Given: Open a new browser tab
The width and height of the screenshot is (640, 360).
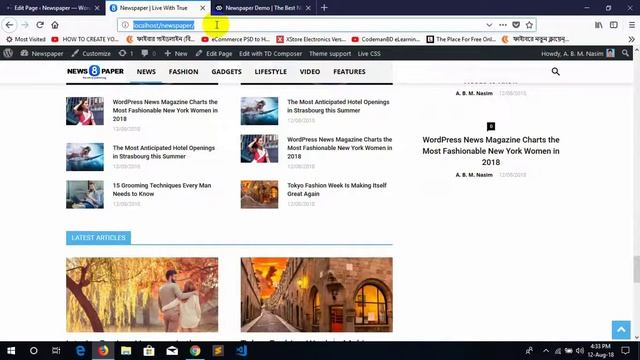Looking at the screenshot, I should [x=324, y=7].
